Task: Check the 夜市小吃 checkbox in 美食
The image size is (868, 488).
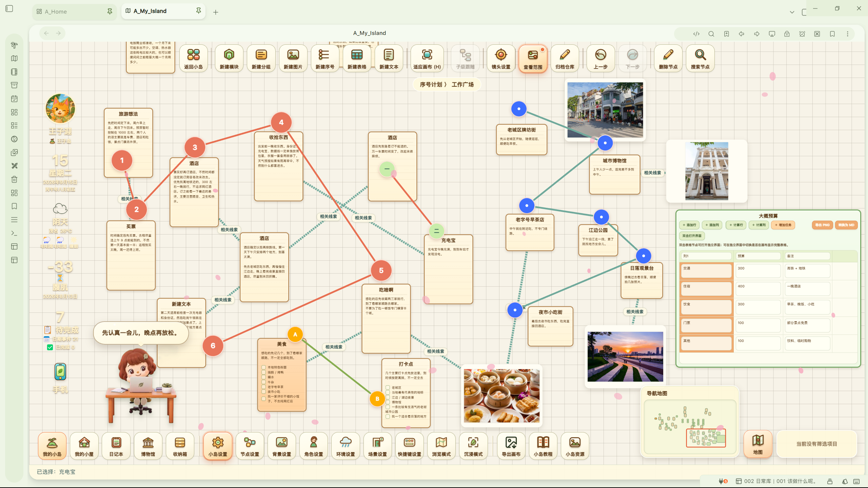Action: point(263,391)
